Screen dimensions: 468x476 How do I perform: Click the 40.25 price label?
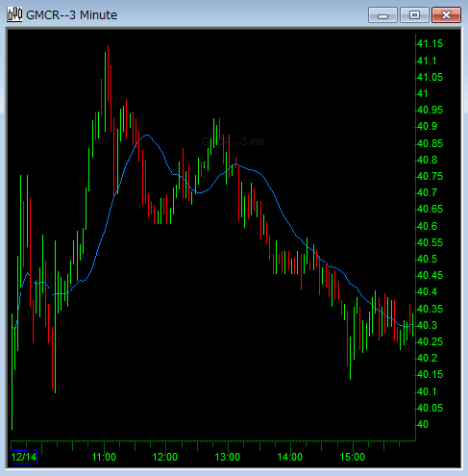point(431,341)
